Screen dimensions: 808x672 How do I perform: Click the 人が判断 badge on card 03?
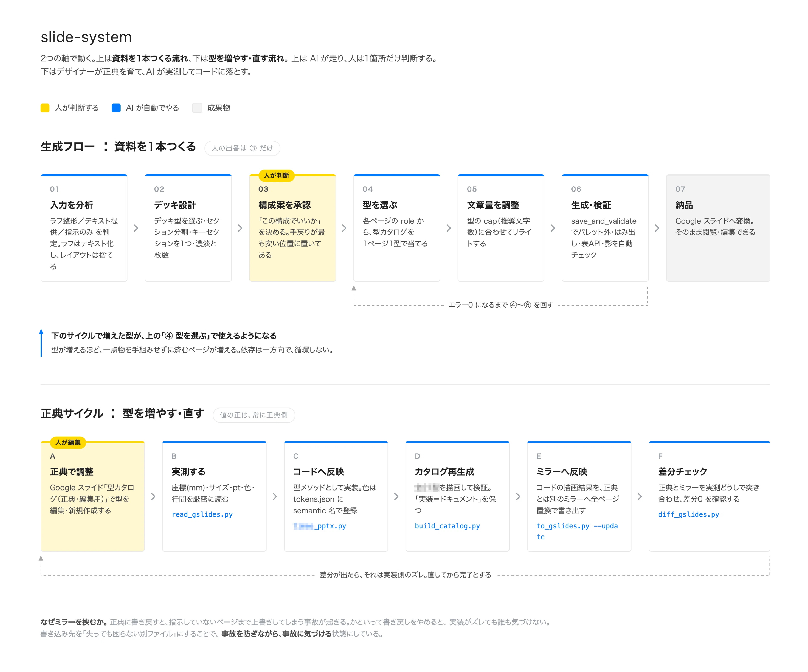coord(277,175)
